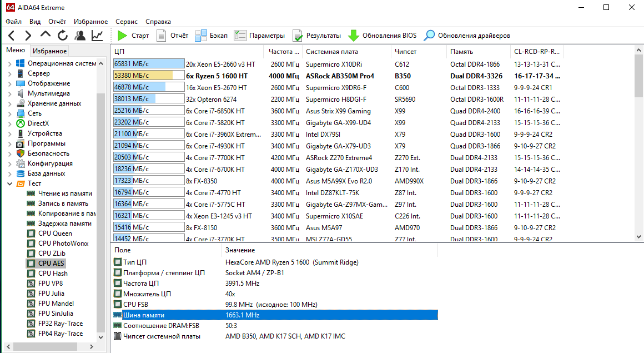Refresh the current page with the circular arrow

62,36
